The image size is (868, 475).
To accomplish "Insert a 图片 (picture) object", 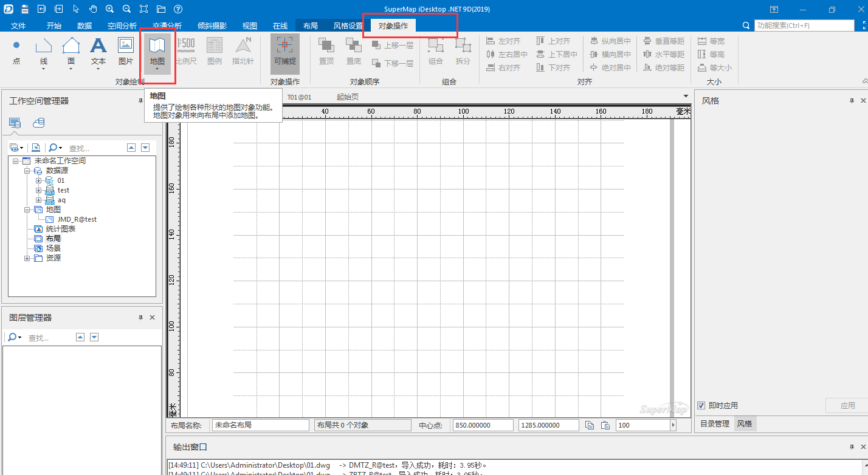I will [x=126, y=52].
